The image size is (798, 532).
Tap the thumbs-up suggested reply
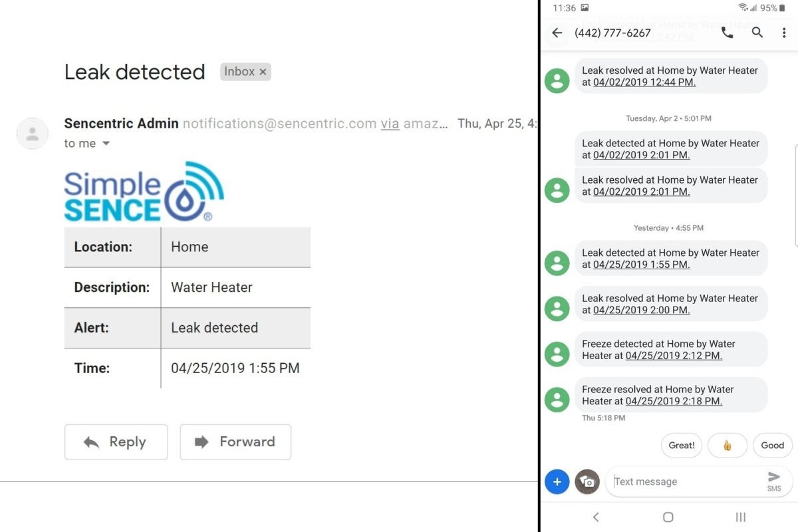tap(728, 446)
